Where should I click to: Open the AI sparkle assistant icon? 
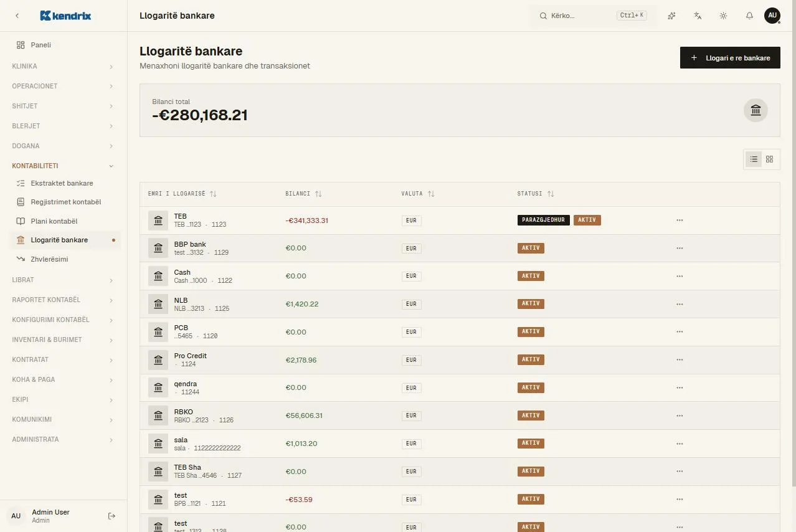click(x=671, y=16)
